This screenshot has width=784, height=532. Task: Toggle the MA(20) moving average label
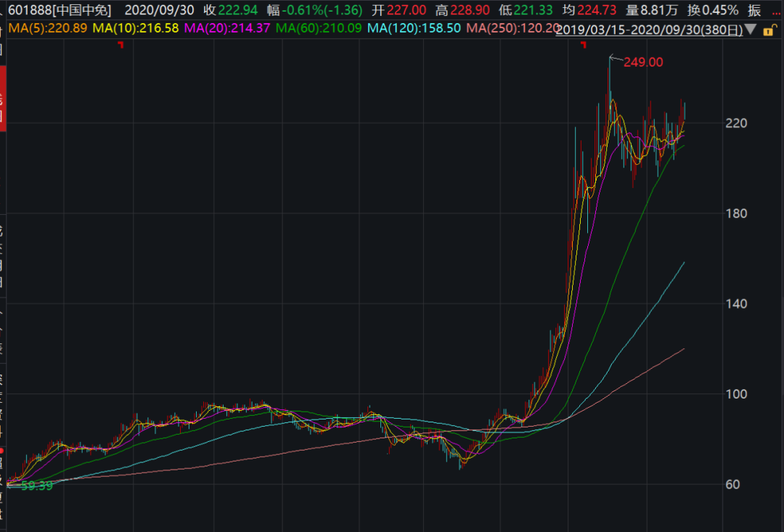pyautogui.click(x=227, y=28)
